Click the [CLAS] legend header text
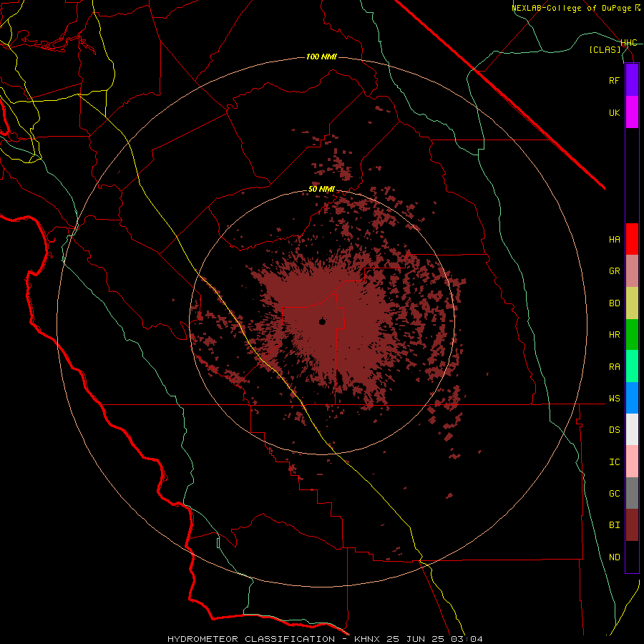644x644 pixels. coord(605,49)
